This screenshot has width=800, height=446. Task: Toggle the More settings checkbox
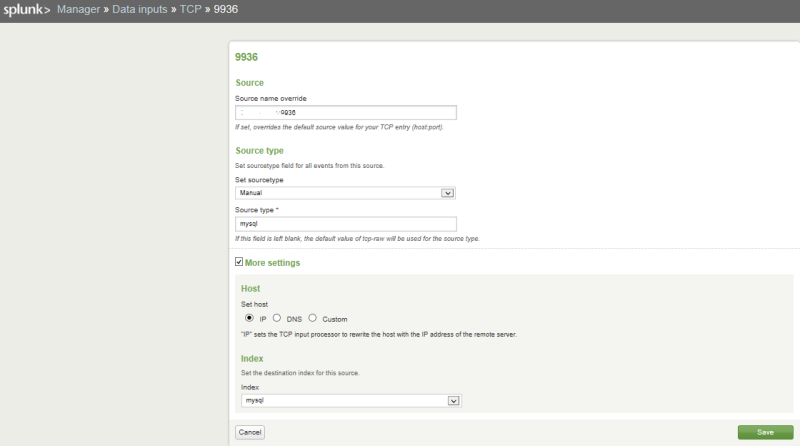click(239, 262)
